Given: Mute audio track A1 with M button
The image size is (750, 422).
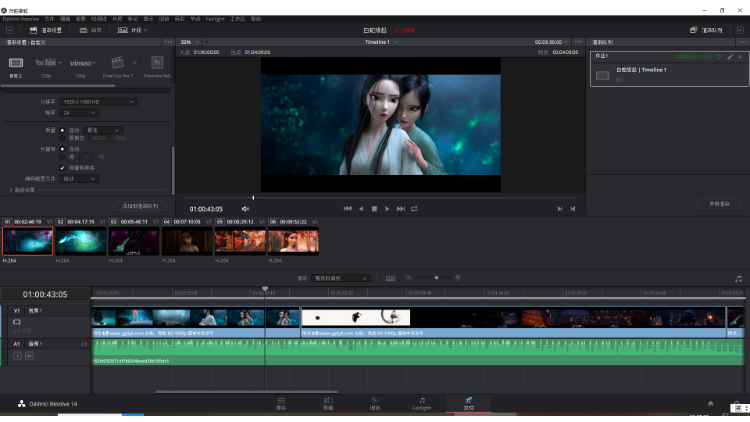Looking at the screenshot, I should (x=29, y=356).
